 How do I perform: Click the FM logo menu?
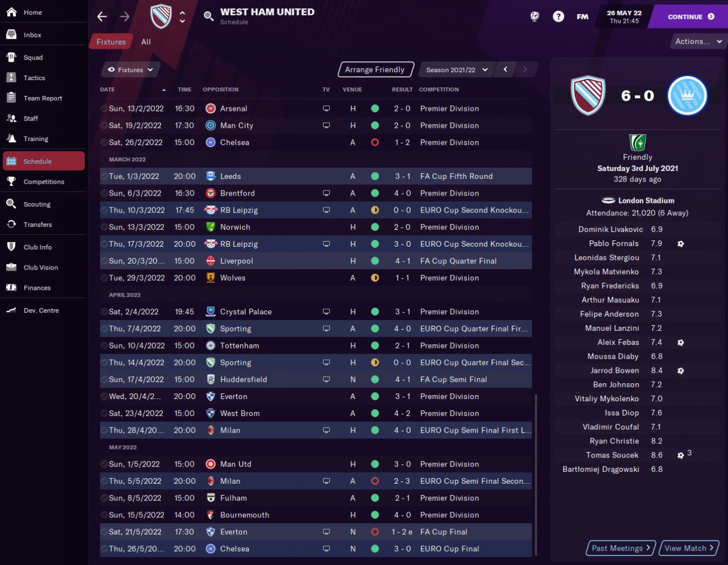(582, 16)
